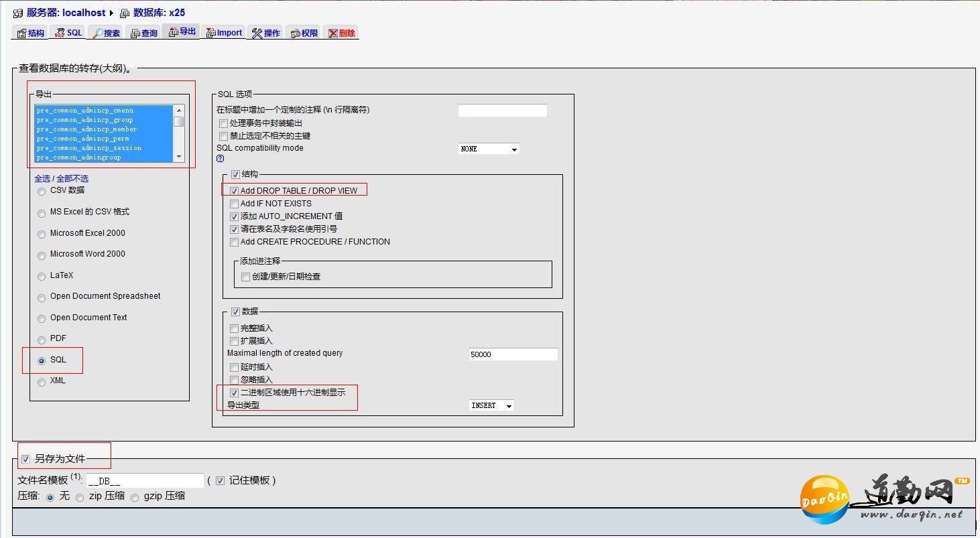Screen dimensions: 980x538
Task: Toggle the 结构 section checkbox
Action: click(235, 174)
